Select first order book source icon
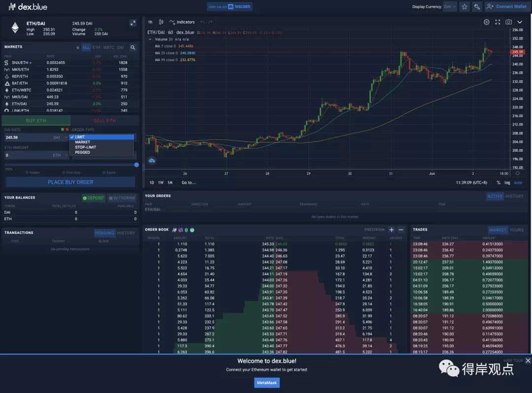This screenshot has height=393, width=532. click(x=174, y=230)
